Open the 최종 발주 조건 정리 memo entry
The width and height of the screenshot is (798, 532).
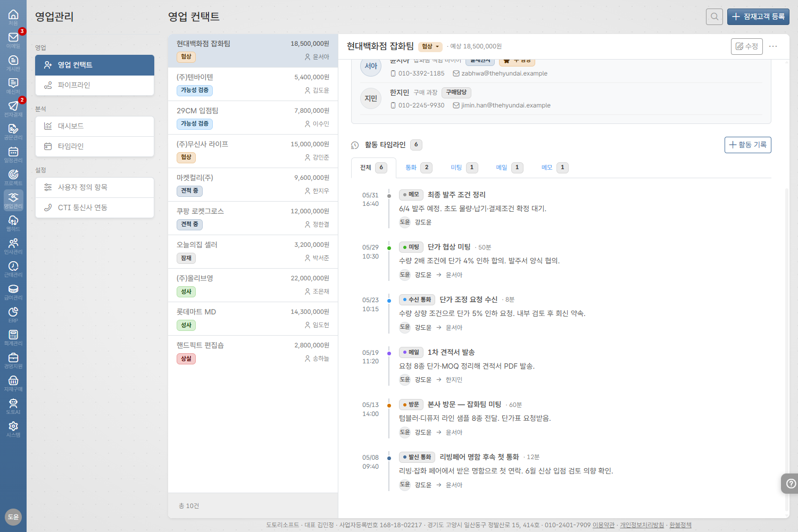click(456, 195)
